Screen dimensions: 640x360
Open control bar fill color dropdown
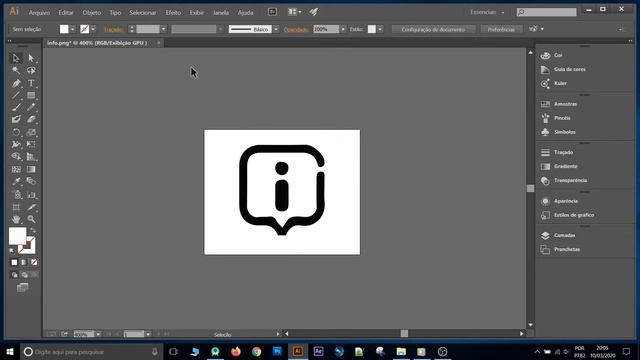pyautogui.click(x=72, y=29)
